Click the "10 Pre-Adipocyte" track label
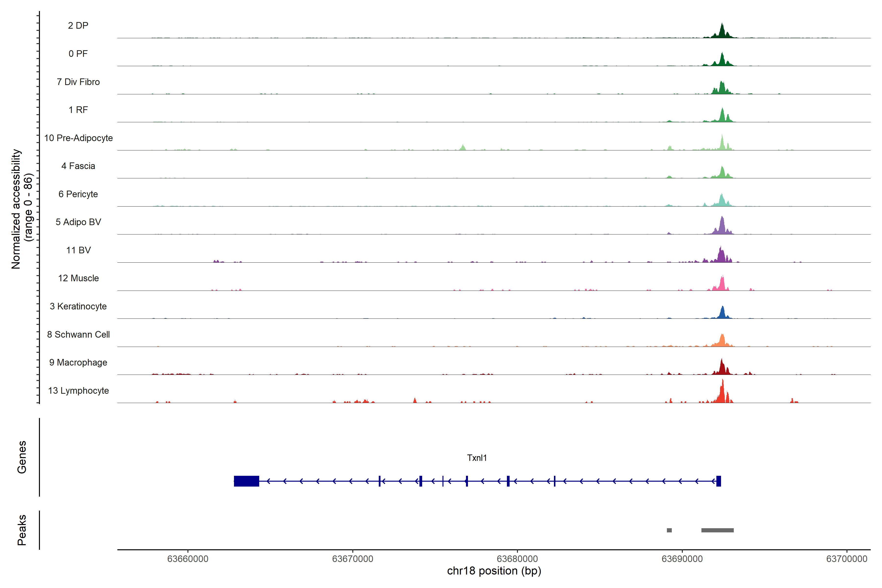The width and height of the screenshot is (882, 588). tap(78, 138)
